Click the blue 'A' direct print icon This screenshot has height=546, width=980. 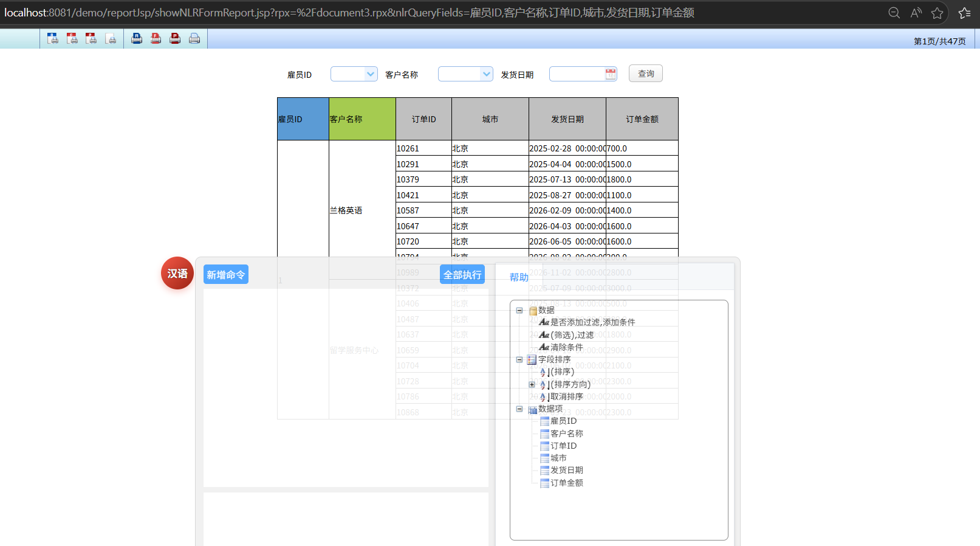tap(137, 39)
